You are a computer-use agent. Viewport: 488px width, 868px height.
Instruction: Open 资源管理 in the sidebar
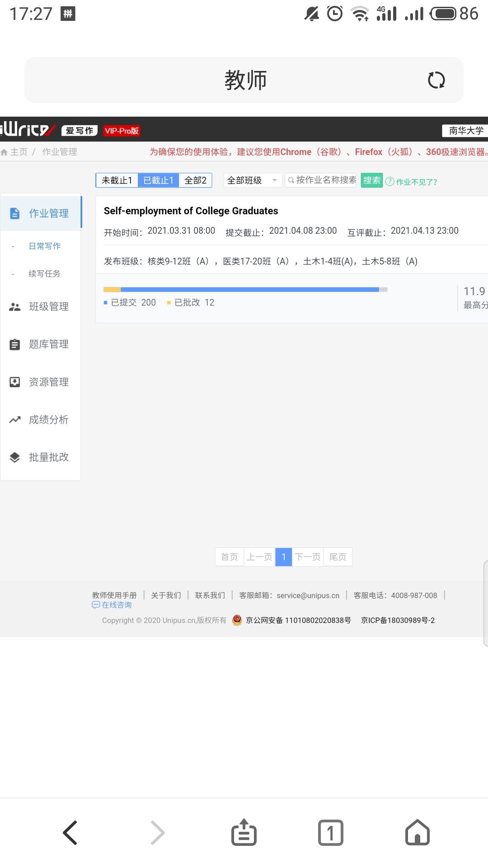[41, 382]
